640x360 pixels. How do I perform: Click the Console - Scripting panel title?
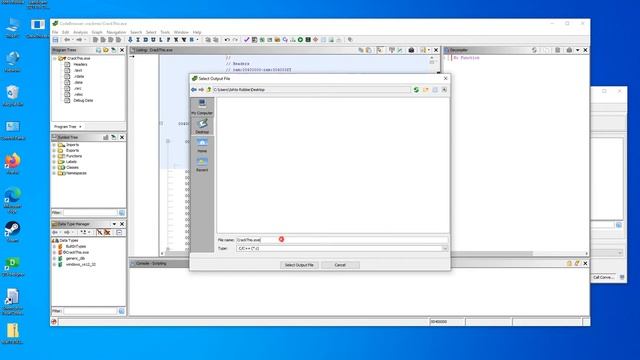151,264
